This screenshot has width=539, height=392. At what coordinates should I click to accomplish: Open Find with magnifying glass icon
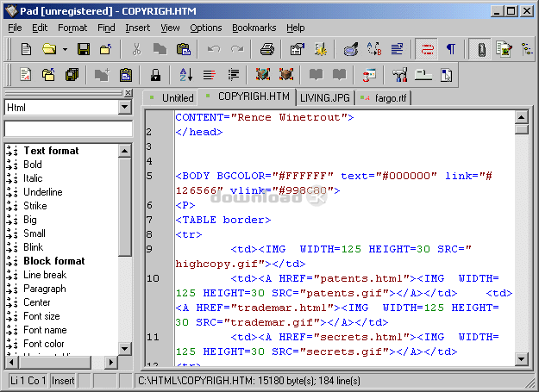click(x=351, y=49)
